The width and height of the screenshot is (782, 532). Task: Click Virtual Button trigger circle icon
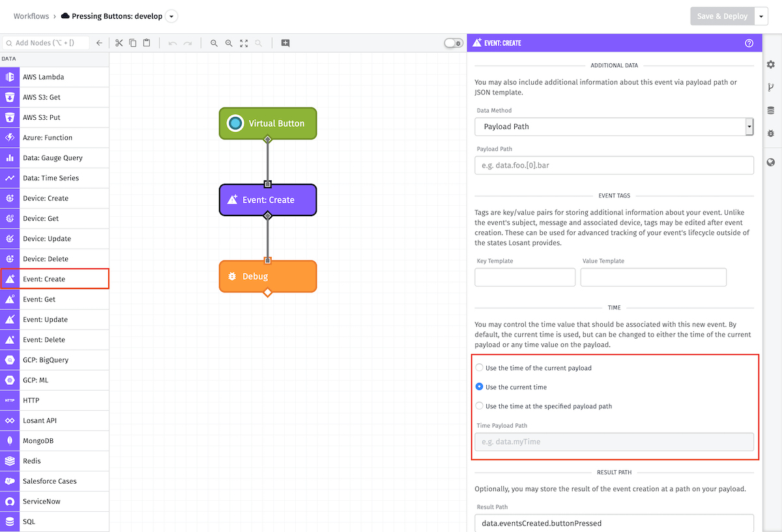click(235, 123)
